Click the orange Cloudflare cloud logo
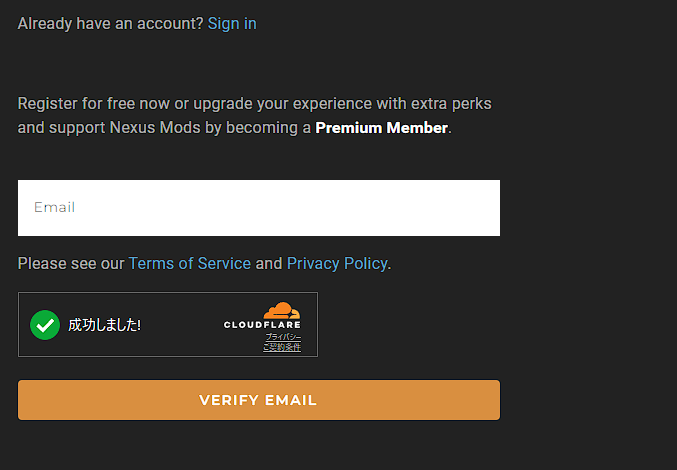 [x=282, y=310]
